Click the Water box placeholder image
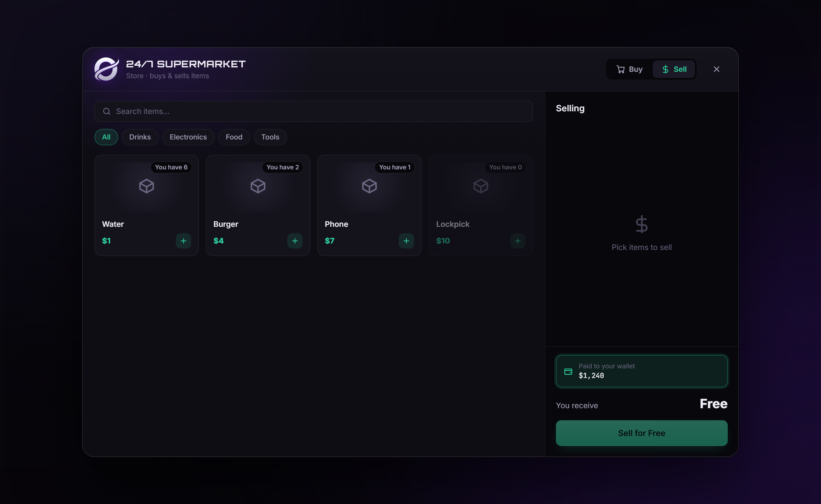 click(x=146, y=186)
